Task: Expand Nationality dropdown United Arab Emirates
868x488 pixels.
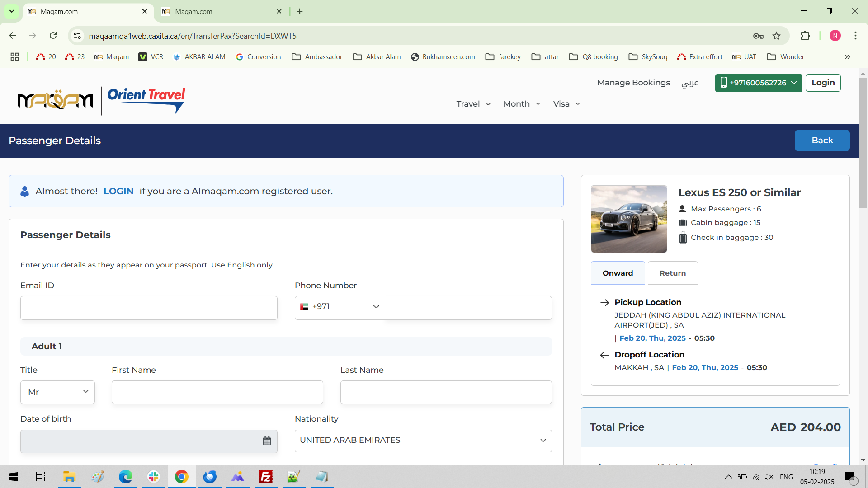Action: click(423, 441)
